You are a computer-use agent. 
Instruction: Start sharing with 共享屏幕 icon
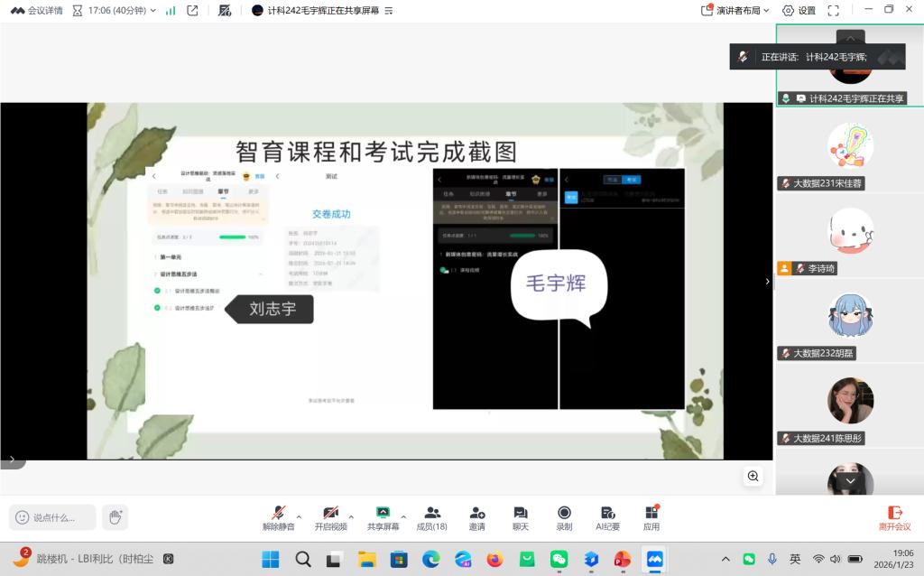click(383, 516)
